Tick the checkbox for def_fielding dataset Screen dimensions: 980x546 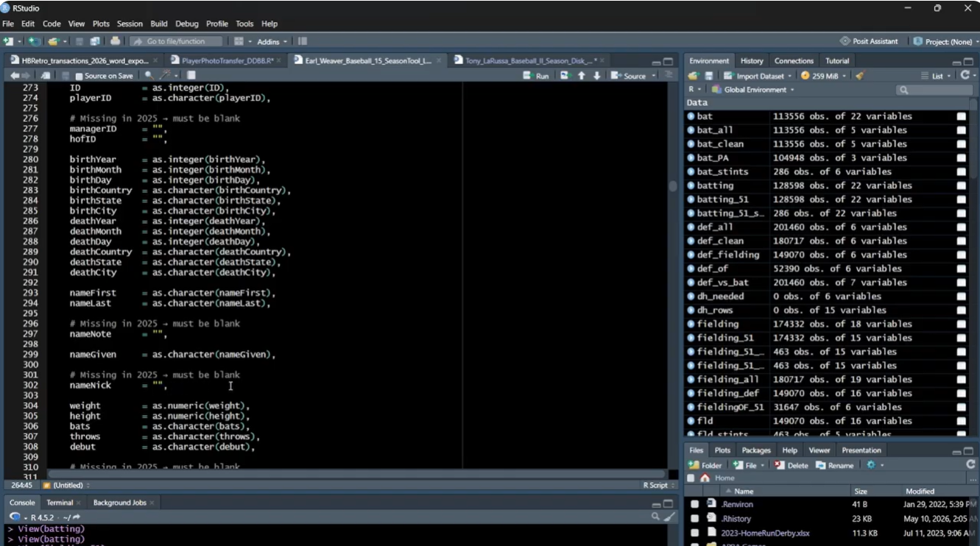coord(962,255)
